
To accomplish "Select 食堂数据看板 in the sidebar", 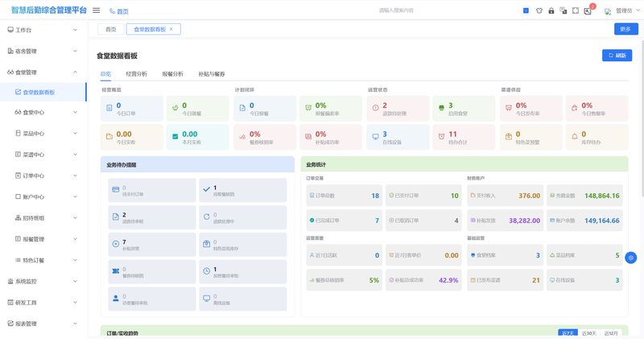I will [x=43, y=92].
